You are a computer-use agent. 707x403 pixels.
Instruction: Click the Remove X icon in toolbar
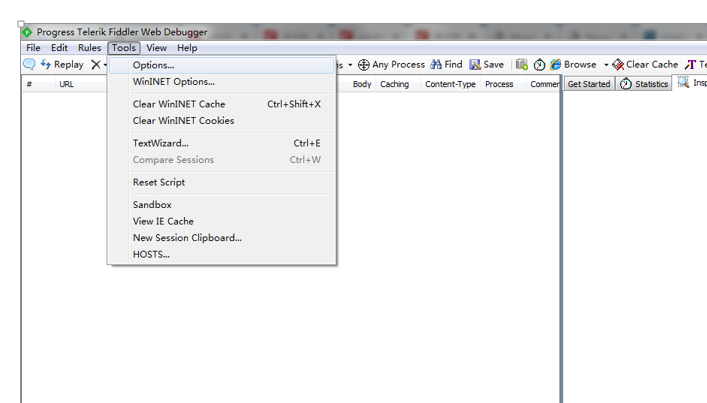click(x=96, y=64)
